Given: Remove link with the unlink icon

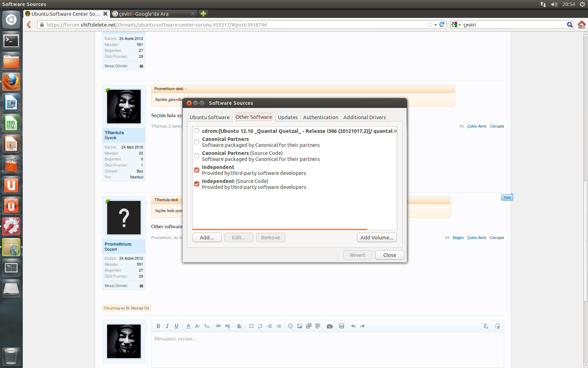Looking at the screenshot, I should 227,326.
